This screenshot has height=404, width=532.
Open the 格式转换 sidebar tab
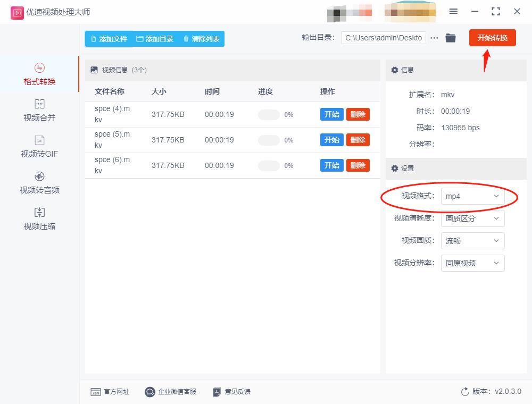tap(39, 74)
